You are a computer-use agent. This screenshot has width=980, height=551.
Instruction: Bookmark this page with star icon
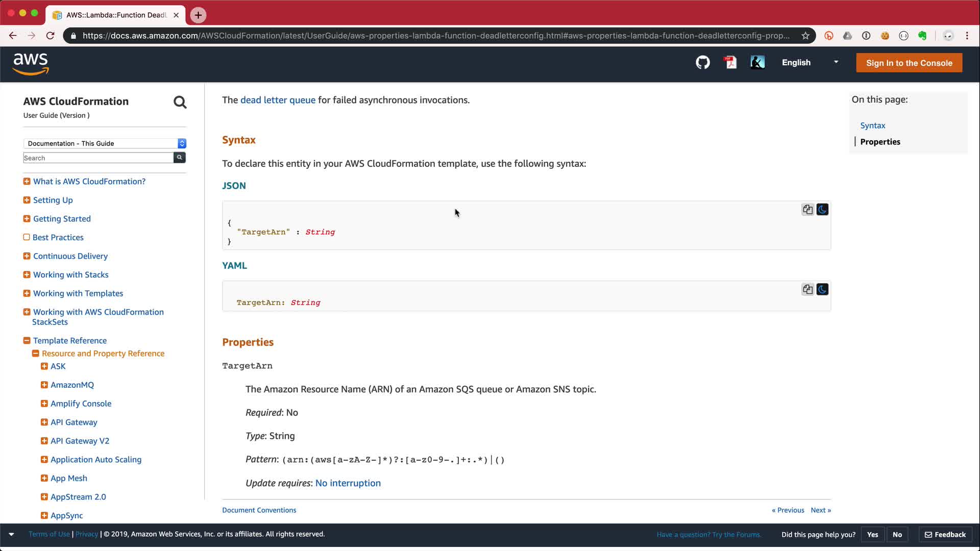pos(805,36)
